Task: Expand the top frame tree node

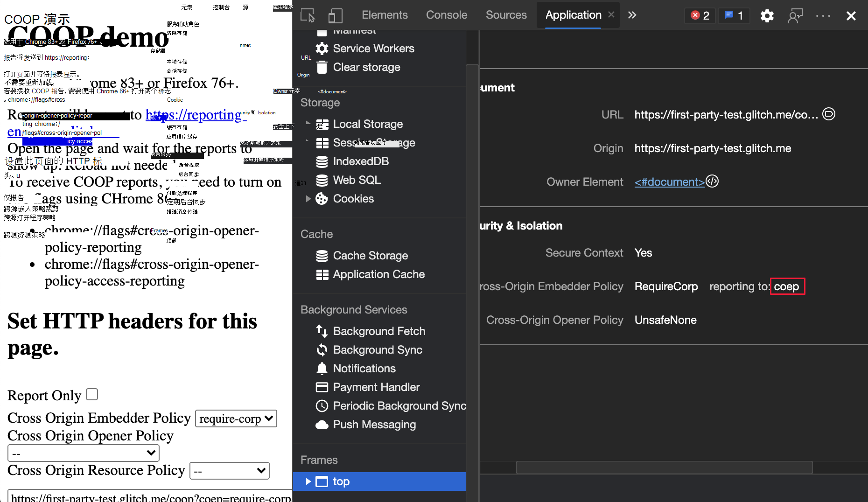Action: coord(308,481)
